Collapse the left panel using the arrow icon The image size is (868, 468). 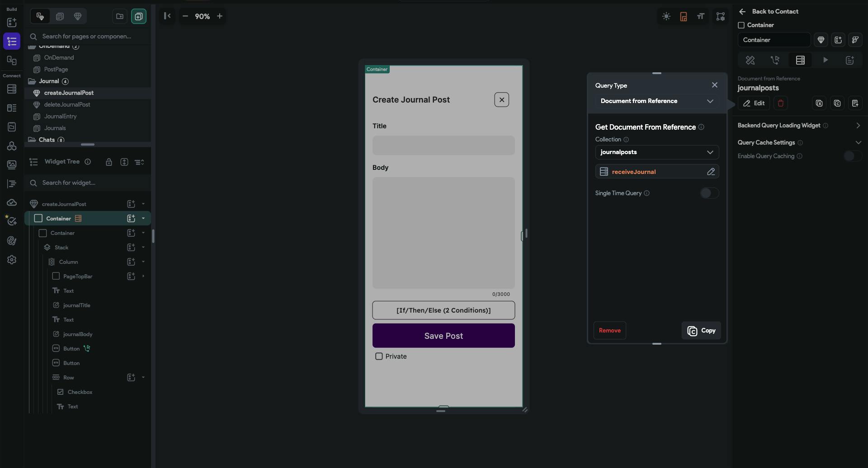coord(167,16)
